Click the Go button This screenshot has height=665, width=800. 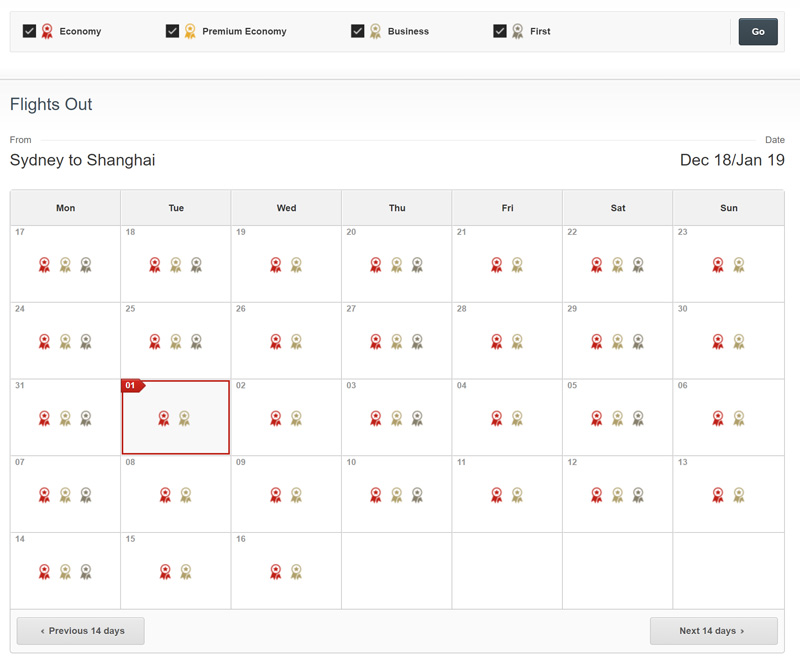pos(758,32)
